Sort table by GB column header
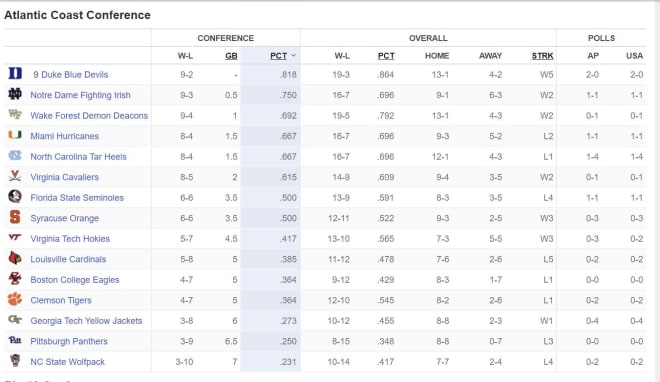The height and width of the screenshot is (382, 660). [231, 56]
